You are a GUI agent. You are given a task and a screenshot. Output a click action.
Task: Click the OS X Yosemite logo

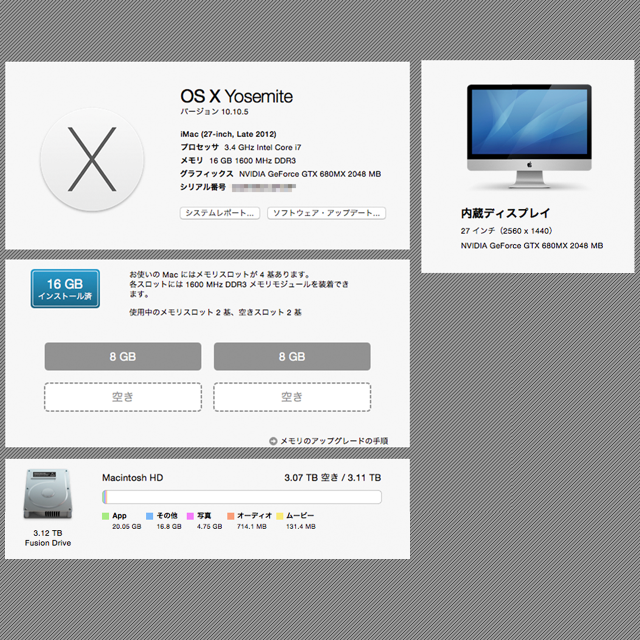click(92, 159)
